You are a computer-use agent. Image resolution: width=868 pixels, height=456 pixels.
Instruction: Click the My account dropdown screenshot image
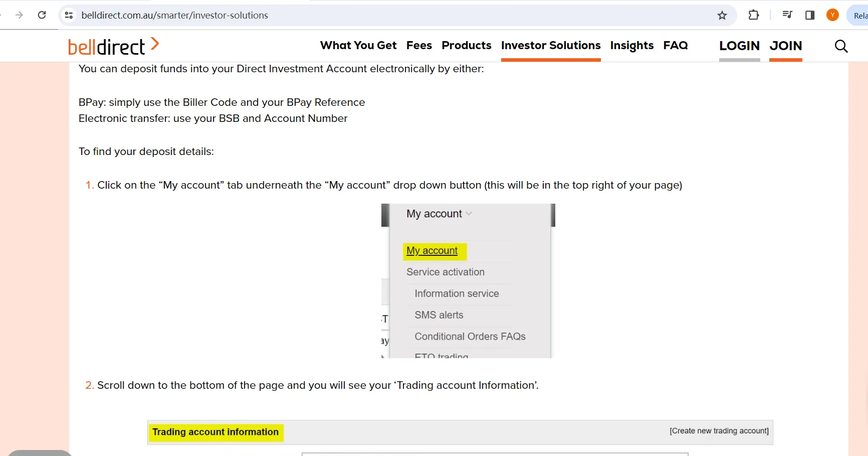pyautogui.click(x=468, y=281)
